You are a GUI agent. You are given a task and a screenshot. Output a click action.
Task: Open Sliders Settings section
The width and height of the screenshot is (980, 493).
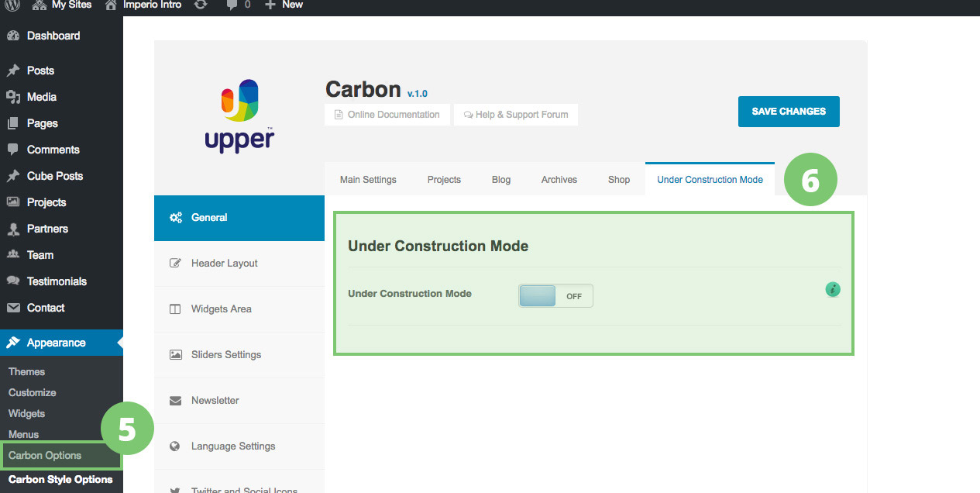(x=225, y=355)
